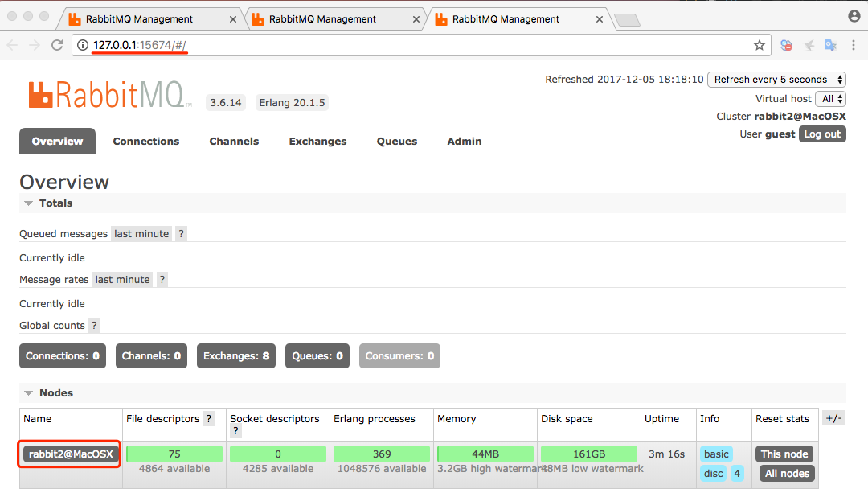Click the Refreshed 2017-12-05 18:18:10 timestamp
Viewport: 868px width, 493px height.
point(624,79)
